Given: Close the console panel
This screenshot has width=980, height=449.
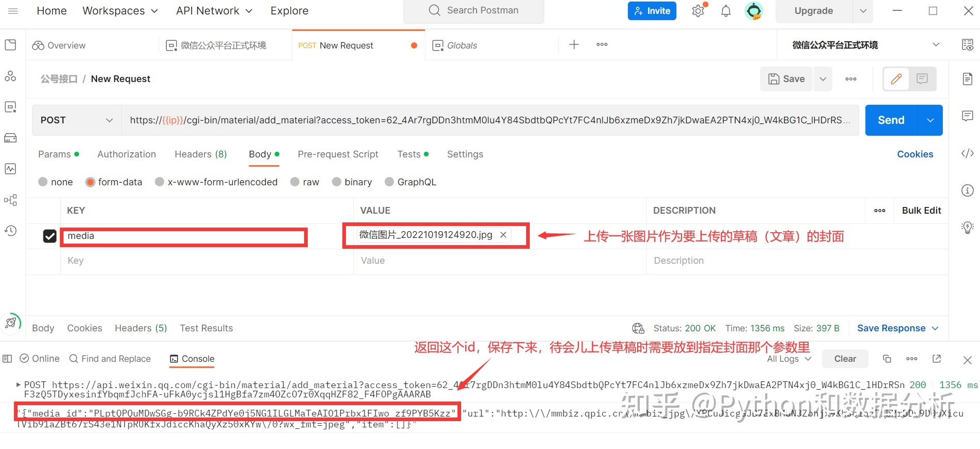Looking at the screenshot, I should pyautogui.click(x=968, y=360).
